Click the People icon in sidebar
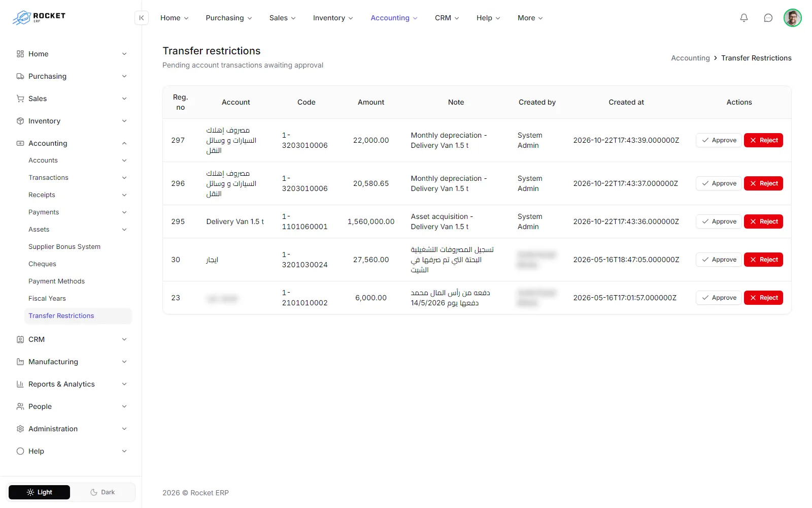The height and width of the screenshot is (508, 812). [20, 406]
